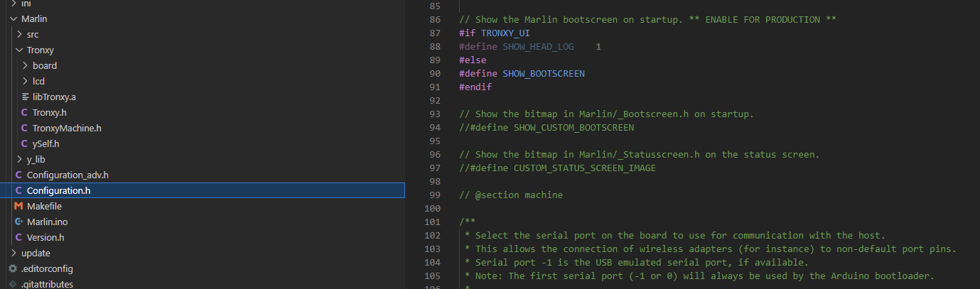Click the Marlin.ino file icon

click(18, 222)
